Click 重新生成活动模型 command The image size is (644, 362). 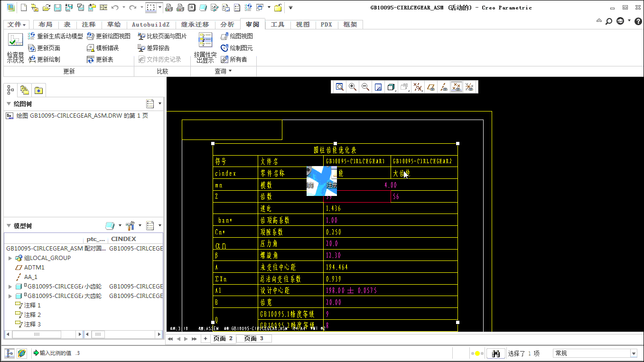pyautogui.click(x=55, y=36)
